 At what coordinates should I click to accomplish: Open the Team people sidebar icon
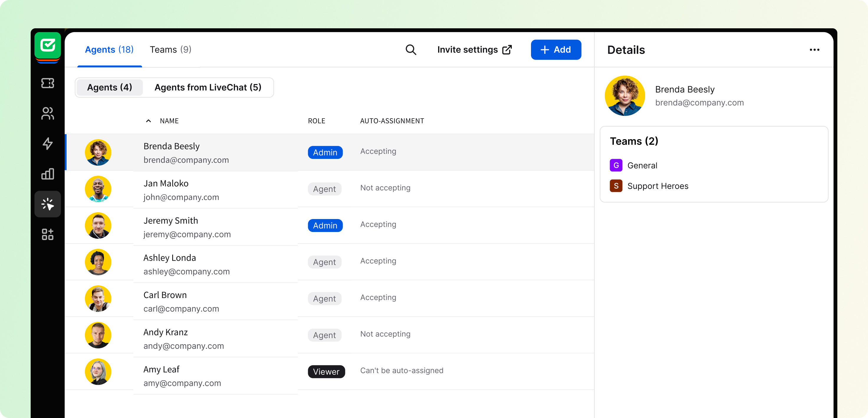[x=47, y=113]
